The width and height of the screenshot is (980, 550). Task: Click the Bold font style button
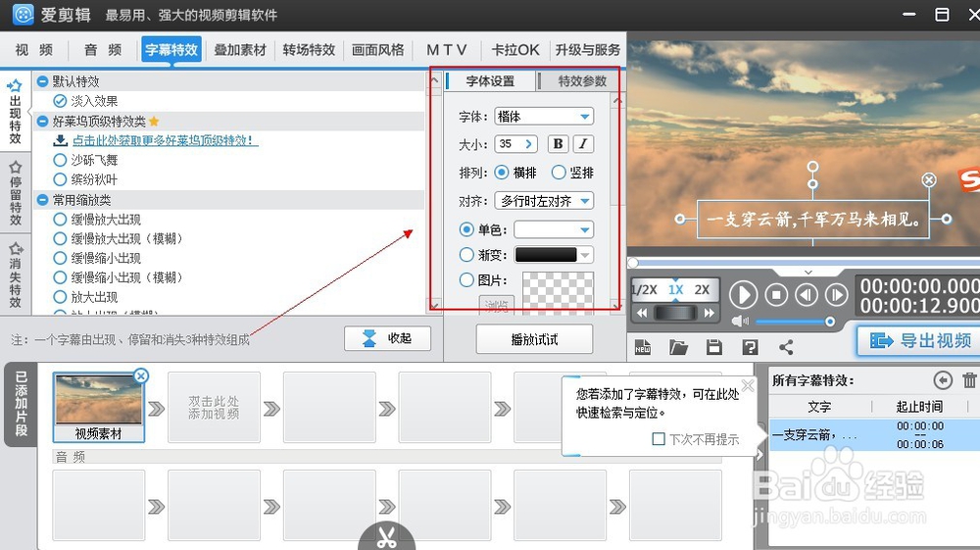pyautogui.click(x=559, y=144)
